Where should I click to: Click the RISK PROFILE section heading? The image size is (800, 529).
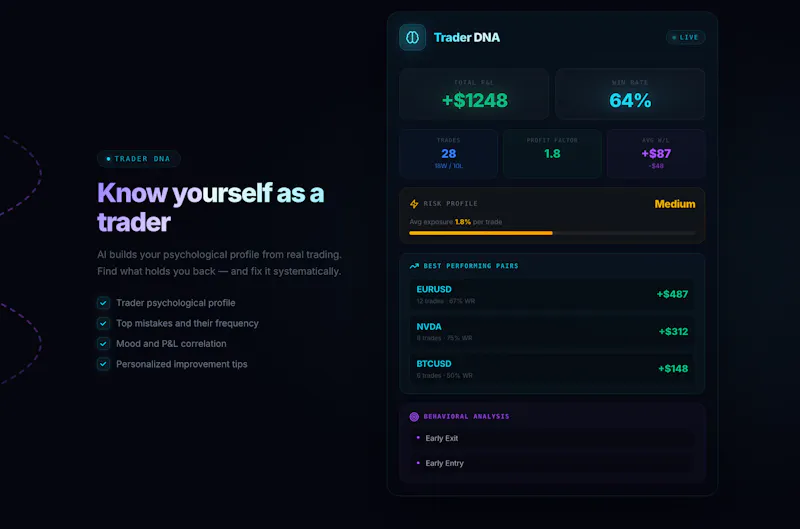tap(450, 204)
